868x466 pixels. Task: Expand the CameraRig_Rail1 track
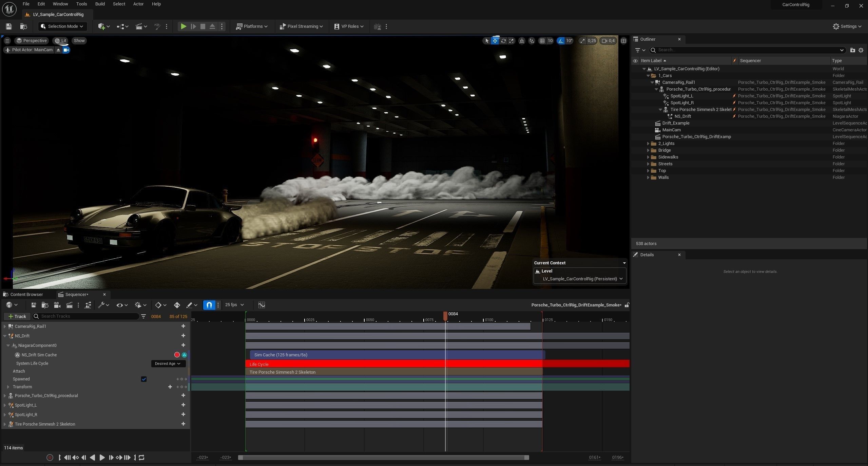pos(5,327)
